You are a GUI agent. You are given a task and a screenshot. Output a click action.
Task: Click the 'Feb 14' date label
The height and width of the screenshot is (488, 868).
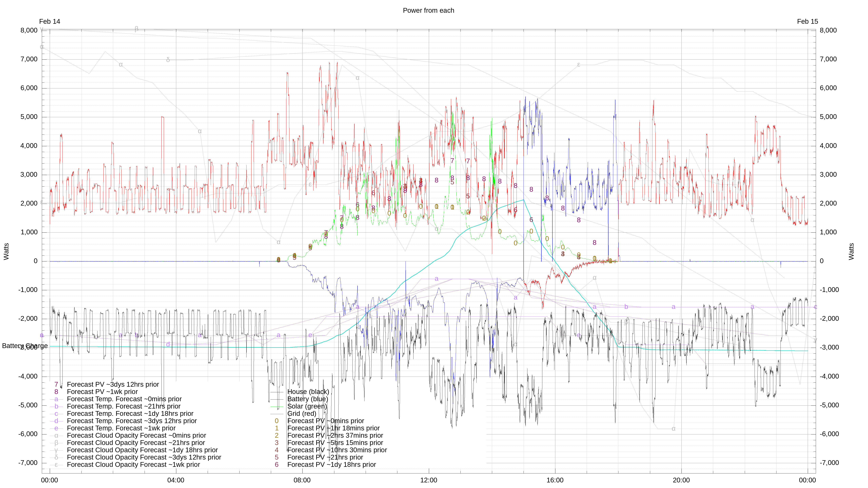click(50, 22)
